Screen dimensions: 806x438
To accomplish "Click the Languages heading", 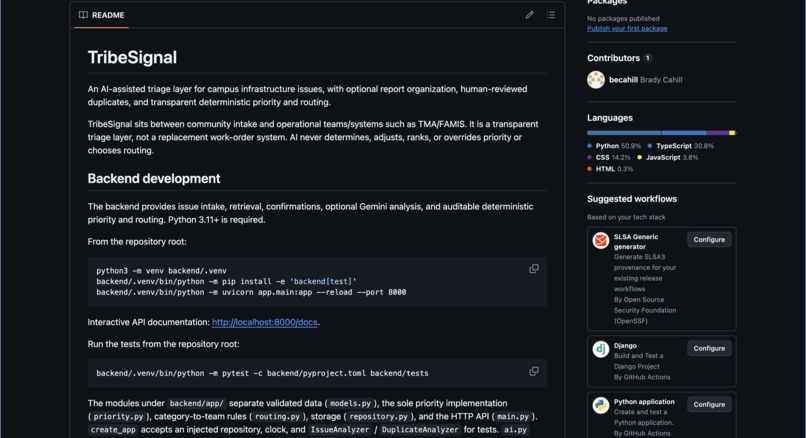I will [610, 118].
